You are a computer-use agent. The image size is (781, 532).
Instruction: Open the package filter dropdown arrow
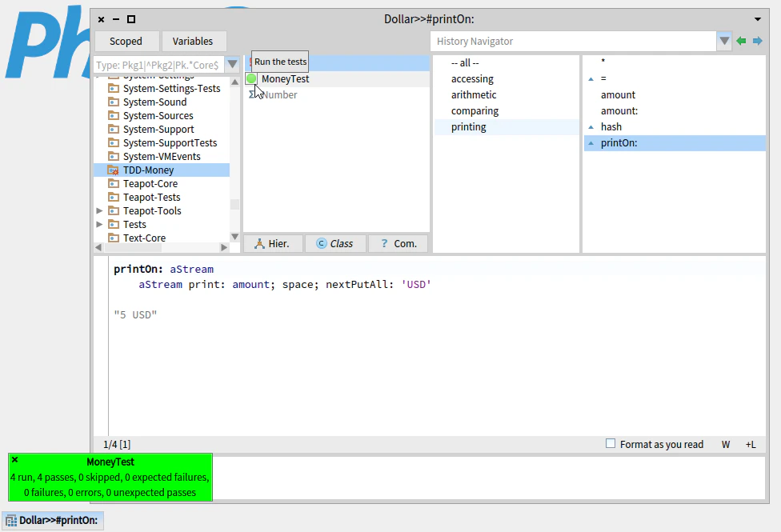click(232, 64)
